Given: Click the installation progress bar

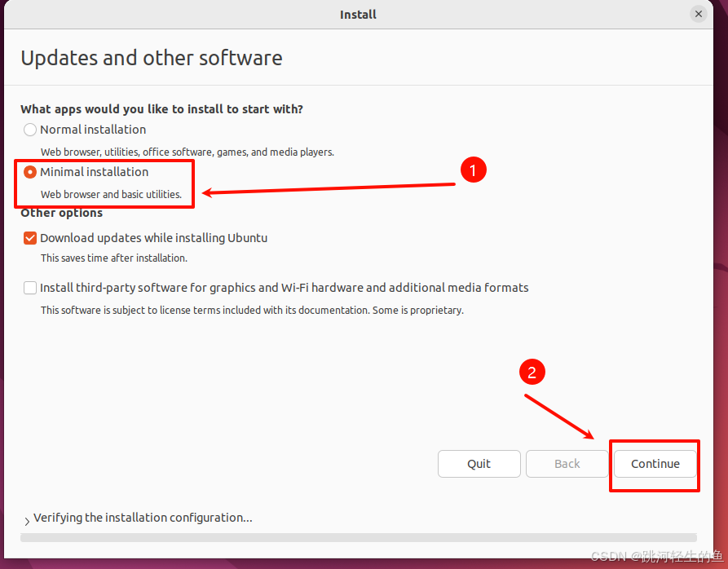Looking at the screenshot, I should click(359, 537).
